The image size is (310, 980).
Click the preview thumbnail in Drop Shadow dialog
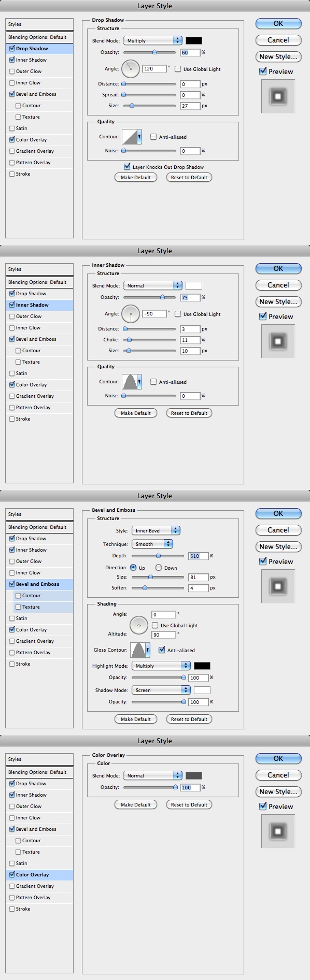278,96
